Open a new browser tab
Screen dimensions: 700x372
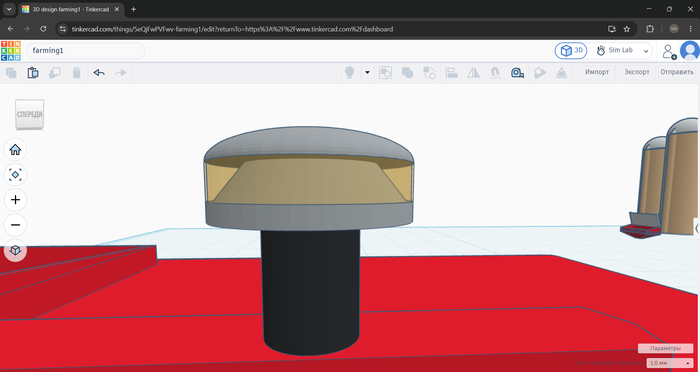point(133,9)
